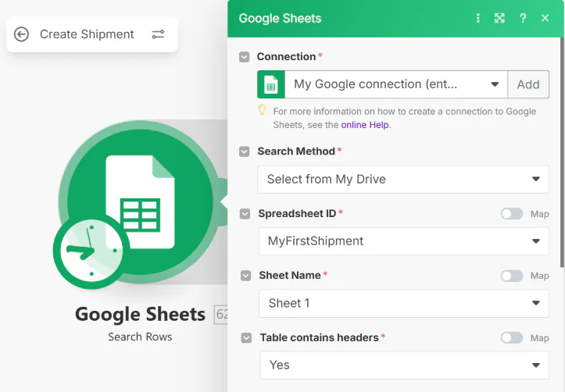Screen dimensions: 565x392
Task: Click the Google Sheets panel header title
Action: pos(280,19)
